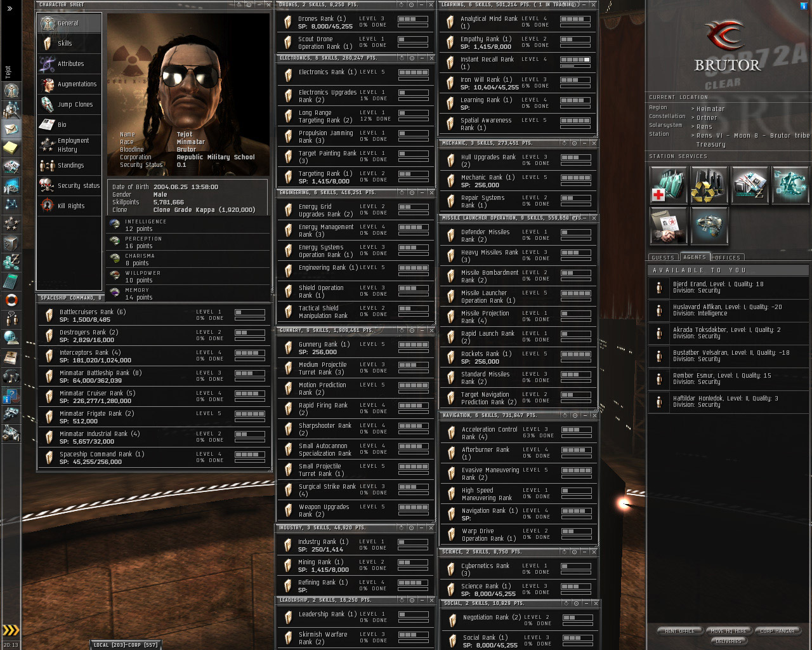
Task: Open the mail envelope icon in sidebar
Action: [11, 128]
